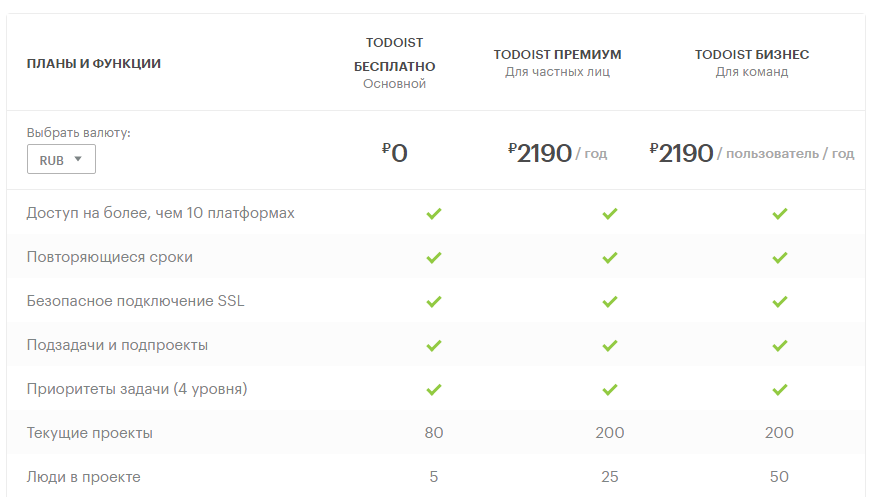The height and width of the screenshot is (497, 873).
Task: Click the Люди в проекте feature label
Action: point(84,477)
